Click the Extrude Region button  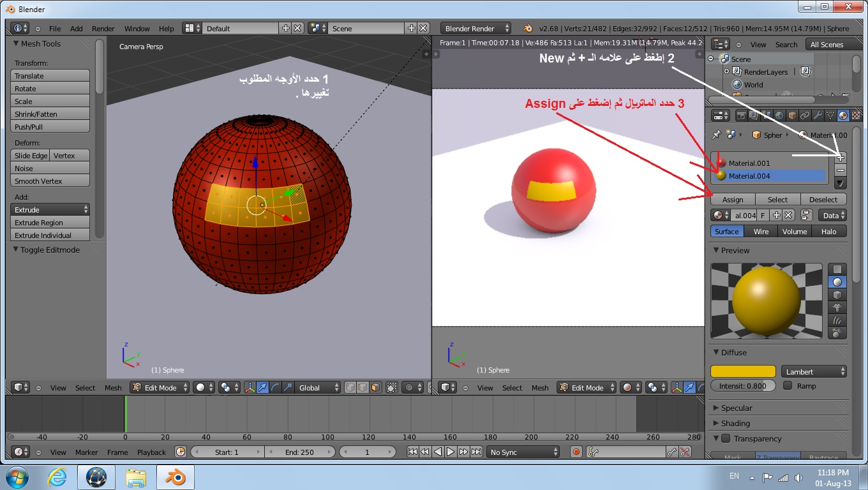point(50,222)
